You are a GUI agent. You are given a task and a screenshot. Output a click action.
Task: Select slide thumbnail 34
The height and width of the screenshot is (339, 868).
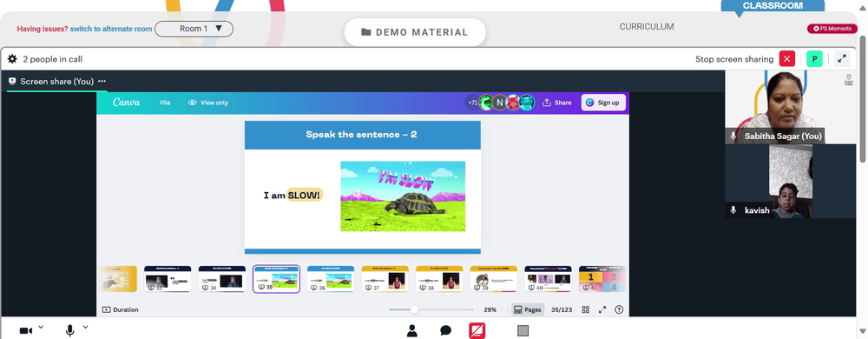[x=222, y=279]
